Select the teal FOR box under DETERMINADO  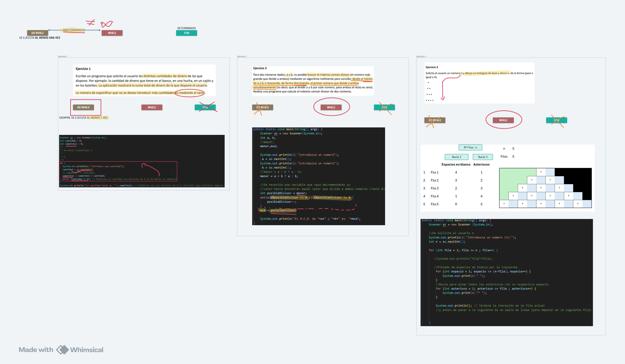tap(187, 33)
